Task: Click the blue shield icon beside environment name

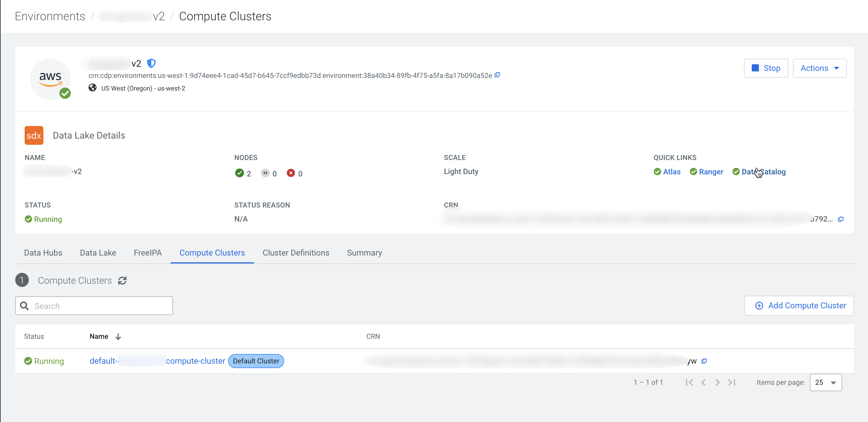Action: [x=151, y=63]
